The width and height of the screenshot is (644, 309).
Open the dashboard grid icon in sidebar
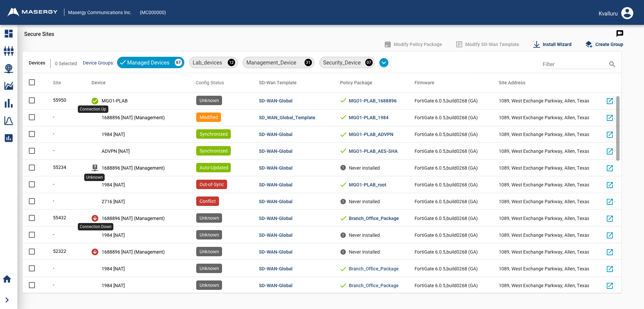[x=8, y=34]
